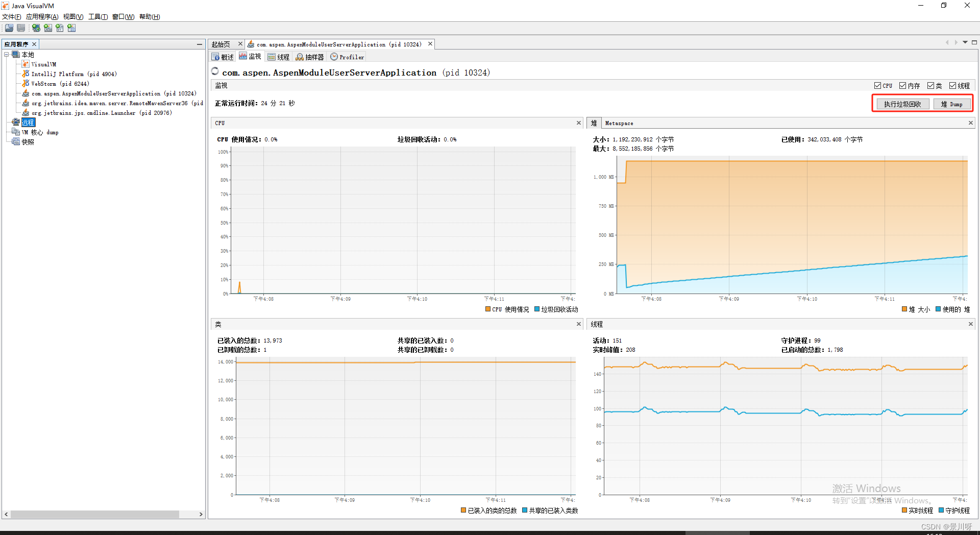The height and width of the screenshot is (535, 980).
Task: Click the Java icon for RemoteMavenServer36
Action: [x=26, y=103]
